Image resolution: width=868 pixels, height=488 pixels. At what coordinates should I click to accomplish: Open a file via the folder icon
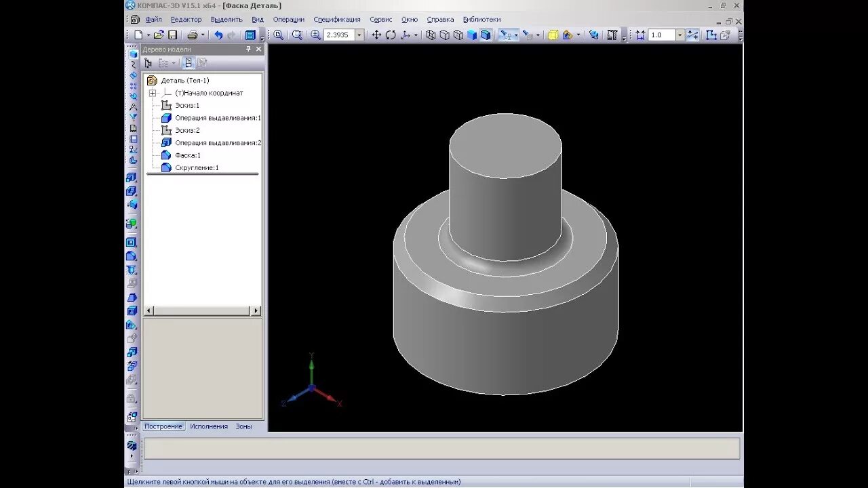point(159,35)
